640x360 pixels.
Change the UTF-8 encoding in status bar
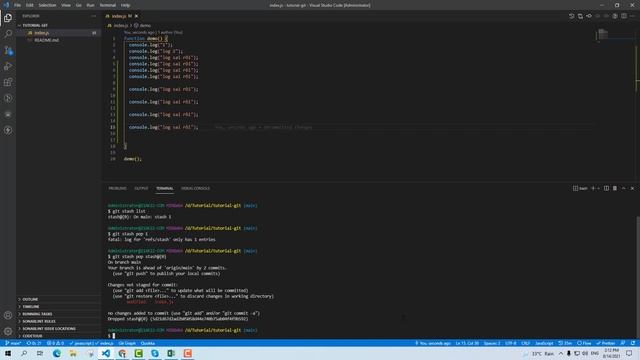511,343
